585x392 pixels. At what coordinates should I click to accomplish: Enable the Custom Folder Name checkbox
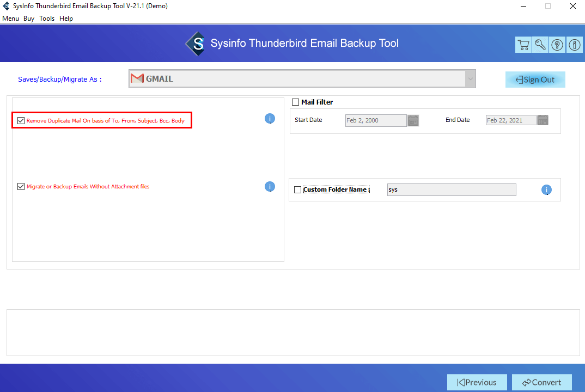point(298,190)
